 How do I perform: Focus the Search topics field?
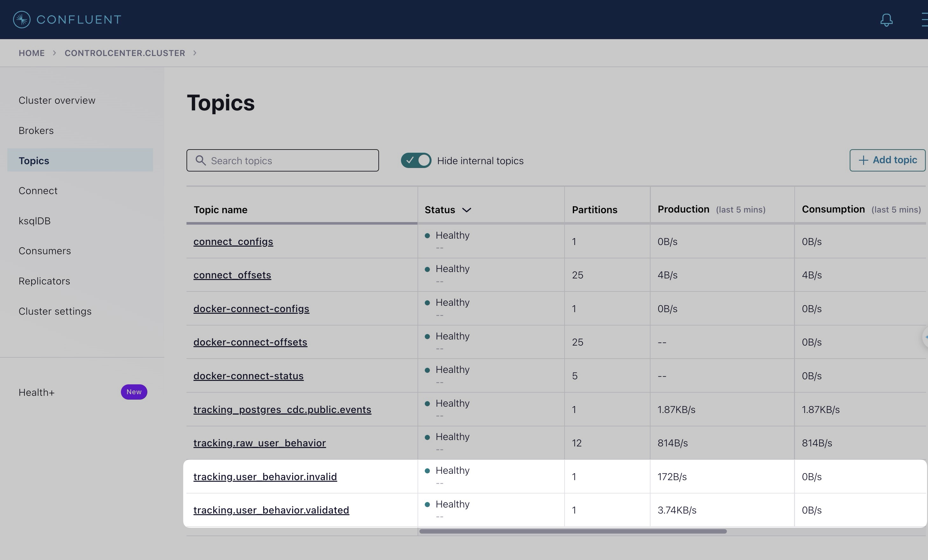tap(283, 160)
